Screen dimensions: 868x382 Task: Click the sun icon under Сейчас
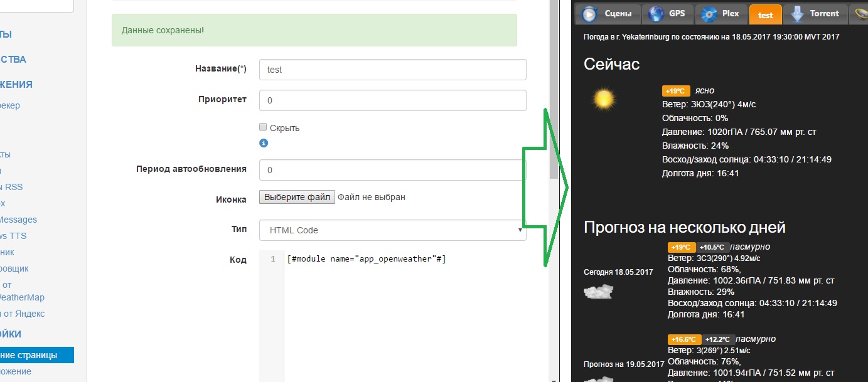(x=604, y=98)
